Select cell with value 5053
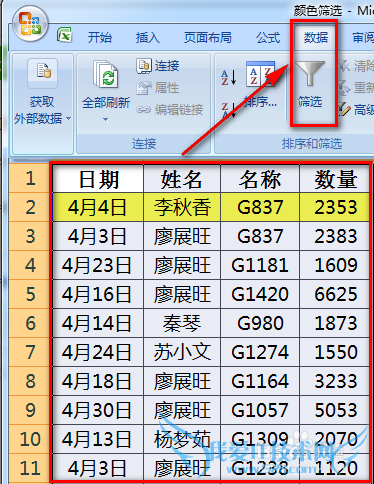This screenshot has height=484, width=374. coord(335,410)
